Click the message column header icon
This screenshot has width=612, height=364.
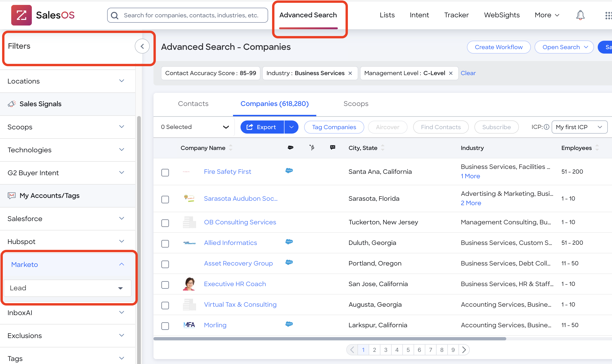[332, 147]
